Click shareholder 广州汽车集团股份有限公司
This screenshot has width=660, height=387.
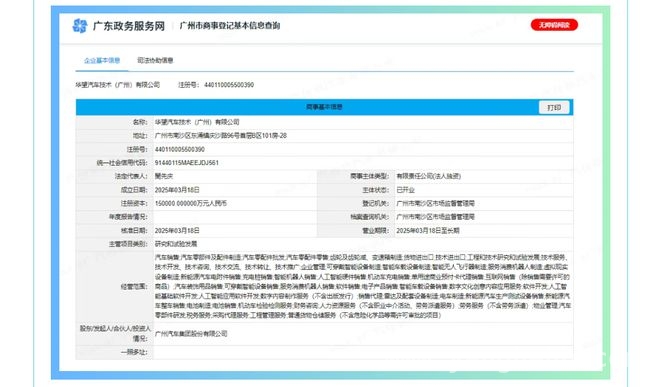click(x=191, y=334)
